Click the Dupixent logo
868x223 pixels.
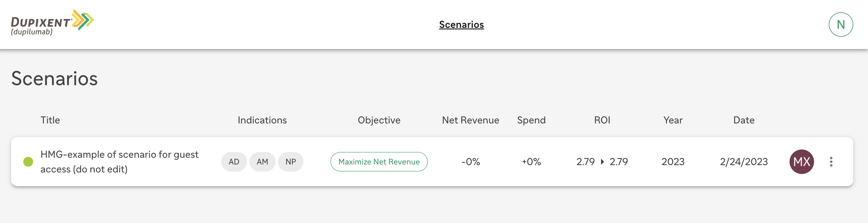(53, 23)
